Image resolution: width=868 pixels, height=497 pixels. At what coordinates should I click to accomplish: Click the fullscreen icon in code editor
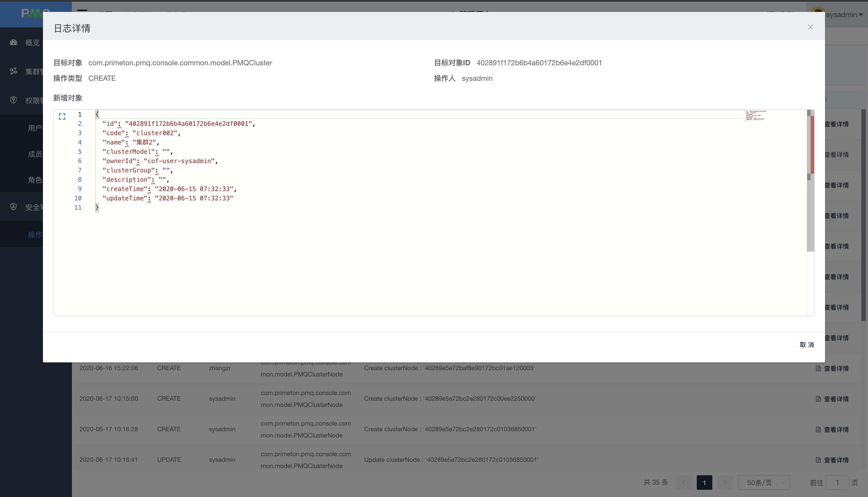(x=62, y=117)
